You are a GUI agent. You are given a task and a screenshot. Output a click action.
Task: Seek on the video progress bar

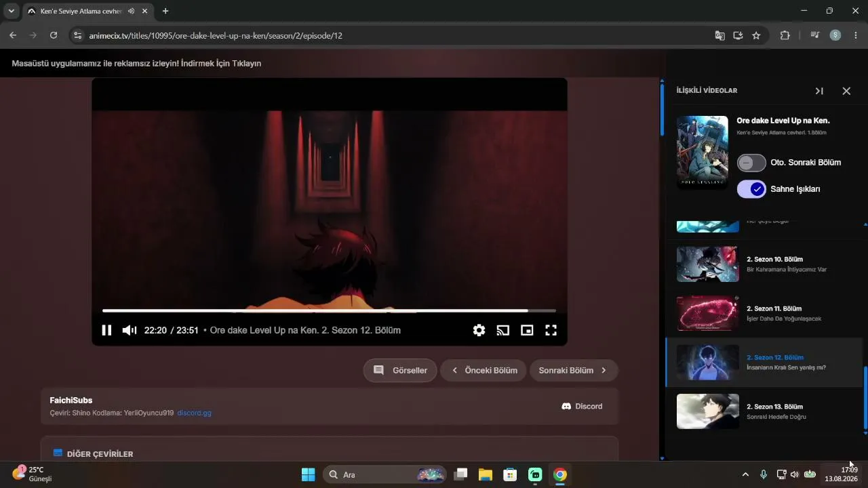coord(329,310)
